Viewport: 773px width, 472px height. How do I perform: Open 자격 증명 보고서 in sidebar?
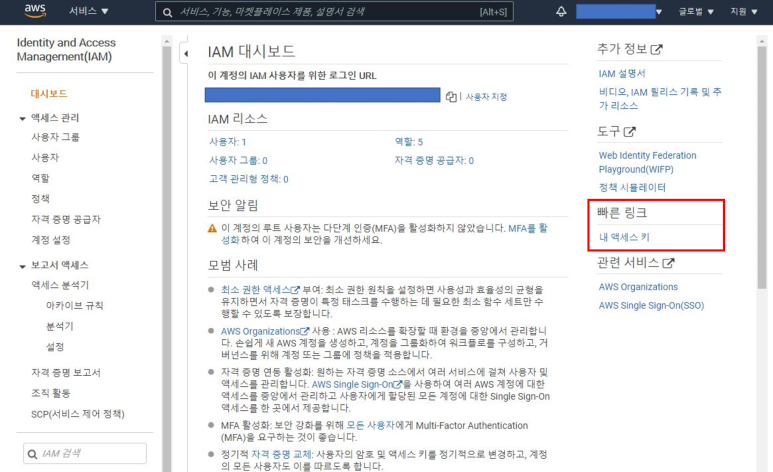(x=66, y=372)
